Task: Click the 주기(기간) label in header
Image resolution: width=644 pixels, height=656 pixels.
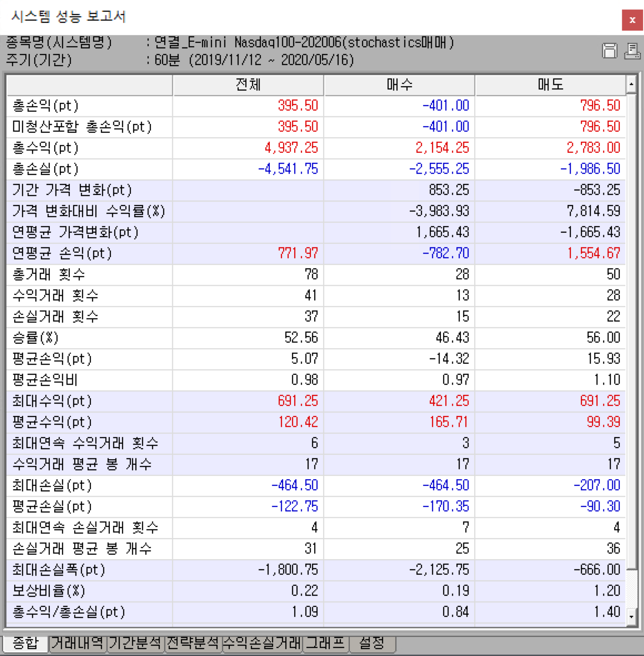Action: [x=39, y=60]
